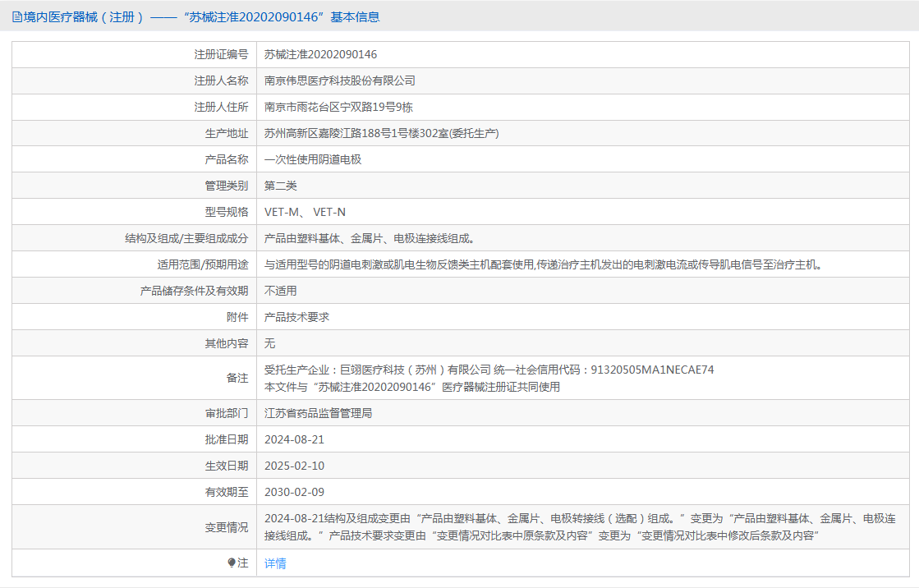The width and height of the screenshot is (919, 588).
Task: Click the lightbulb icon beside 注
Action: point(232,563)
